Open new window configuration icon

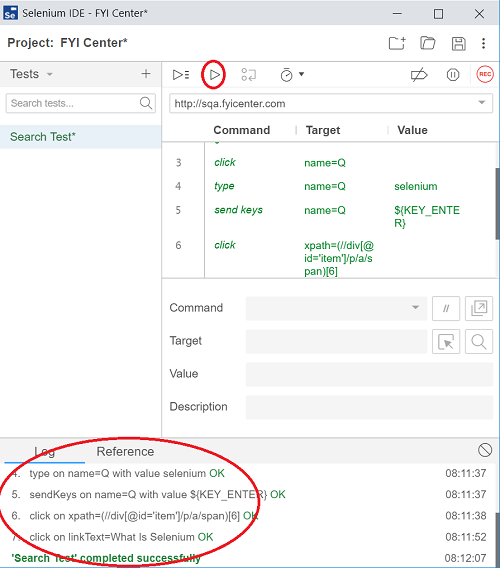pos(479,309)
